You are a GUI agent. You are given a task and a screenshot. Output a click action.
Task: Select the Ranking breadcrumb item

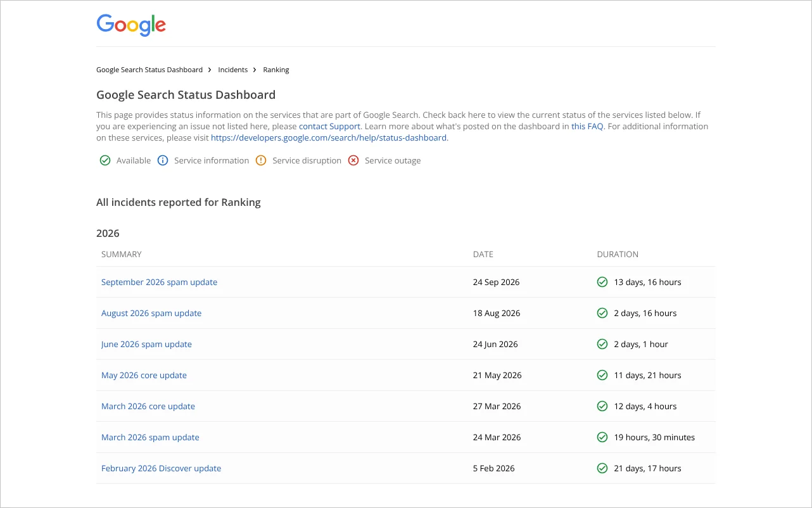point(276,70)
